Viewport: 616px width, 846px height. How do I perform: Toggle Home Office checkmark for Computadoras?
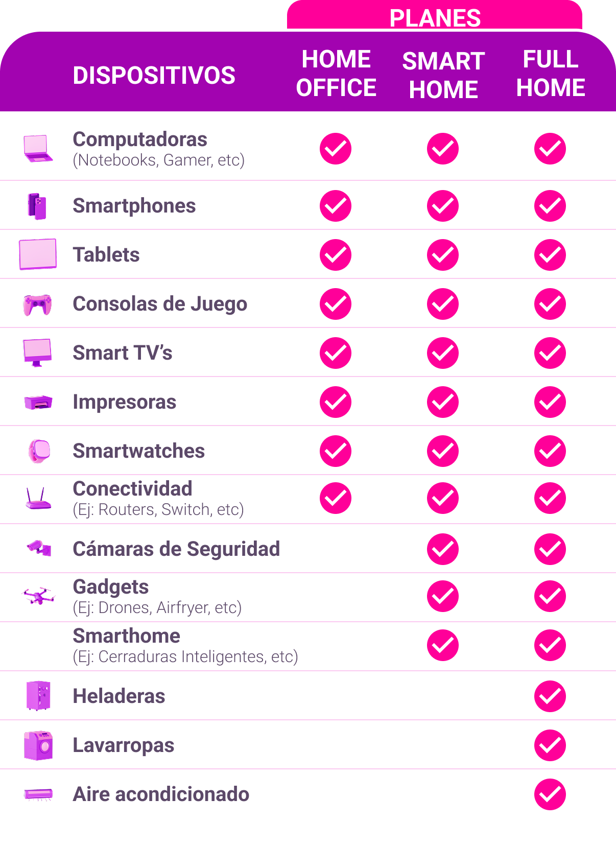click(x=336, y=149)
